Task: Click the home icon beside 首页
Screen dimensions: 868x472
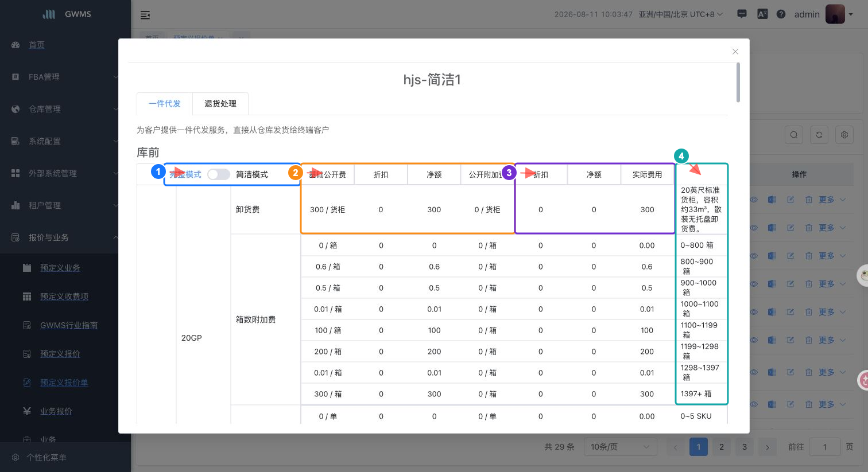Action: click(15, 45)
